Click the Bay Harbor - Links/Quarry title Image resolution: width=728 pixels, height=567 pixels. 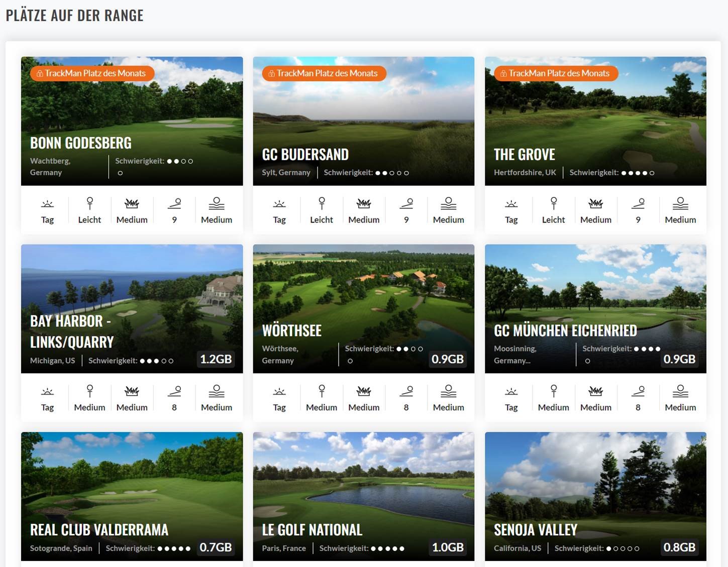(x=72, y=331)
